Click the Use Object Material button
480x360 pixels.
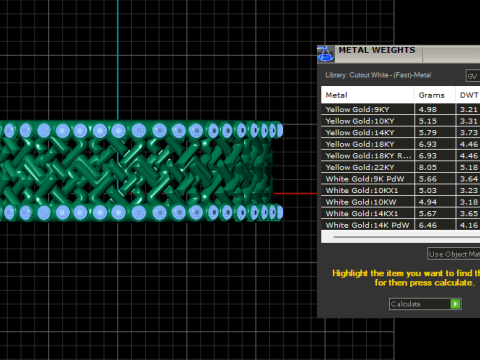click(x=454, y=254)
